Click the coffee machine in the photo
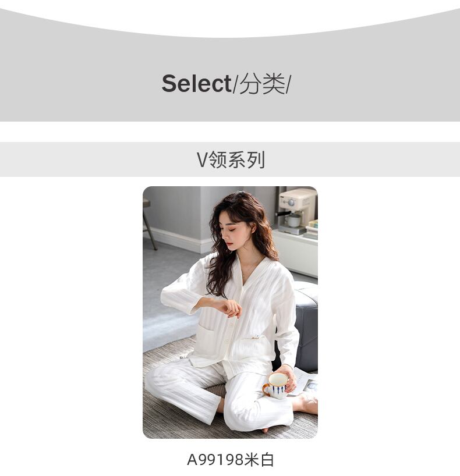This screenshot has width=460, height=476. (295, 210)
